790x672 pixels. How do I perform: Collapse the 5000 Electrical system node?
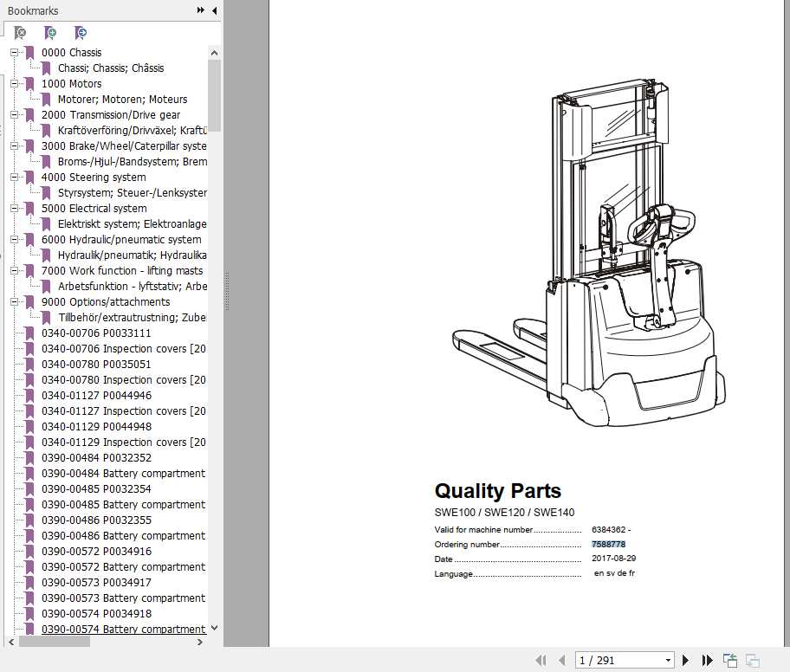click(x=14, y=209)
